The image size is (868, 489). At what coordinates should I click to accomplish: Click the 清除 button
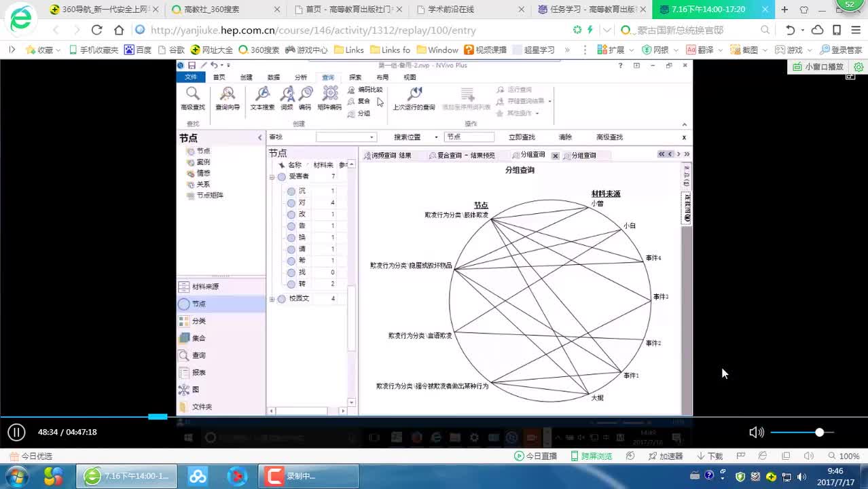[x=565, y=137]
